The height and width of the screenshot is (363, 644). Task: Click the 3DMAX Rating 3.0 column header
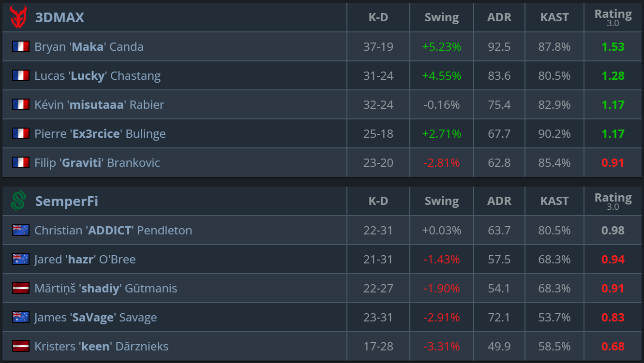pos(613,17)
